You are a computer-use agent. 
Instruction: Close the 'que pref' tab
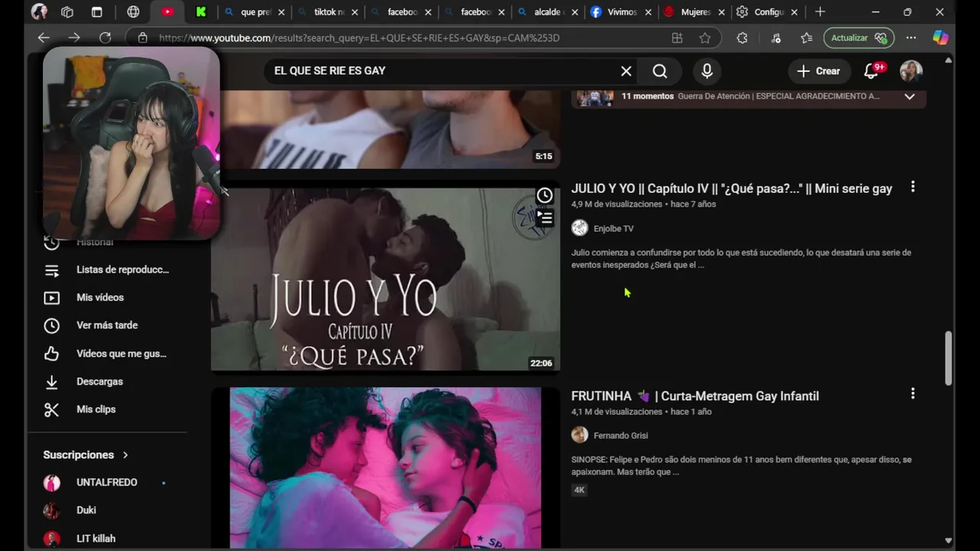click(x=282, y=12)
